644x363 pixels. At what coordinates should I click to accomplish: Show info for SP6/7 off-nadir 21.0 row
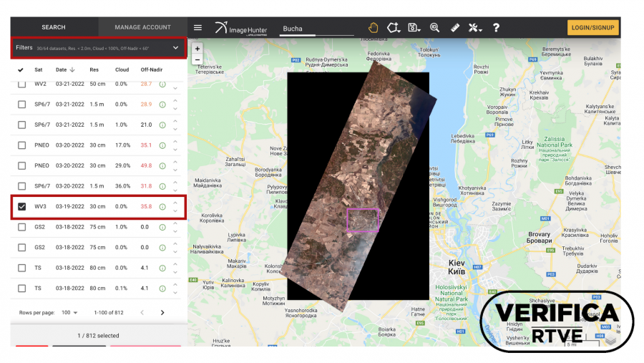(162, 125)
